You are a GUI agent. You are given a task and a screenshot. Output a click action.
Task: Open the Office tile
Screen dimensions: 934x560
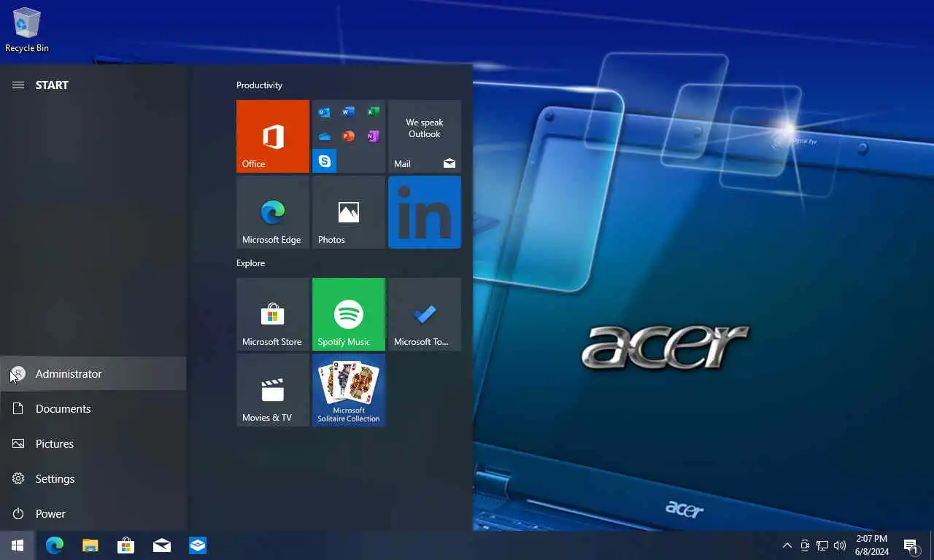273,136
